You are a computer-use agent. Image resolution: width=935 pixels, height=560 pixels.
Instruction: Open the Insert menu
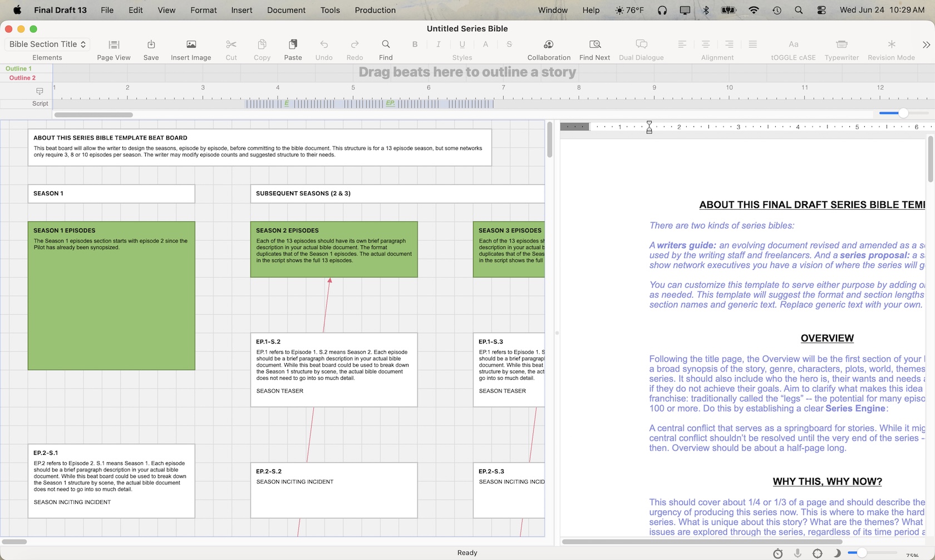[242, 10]
